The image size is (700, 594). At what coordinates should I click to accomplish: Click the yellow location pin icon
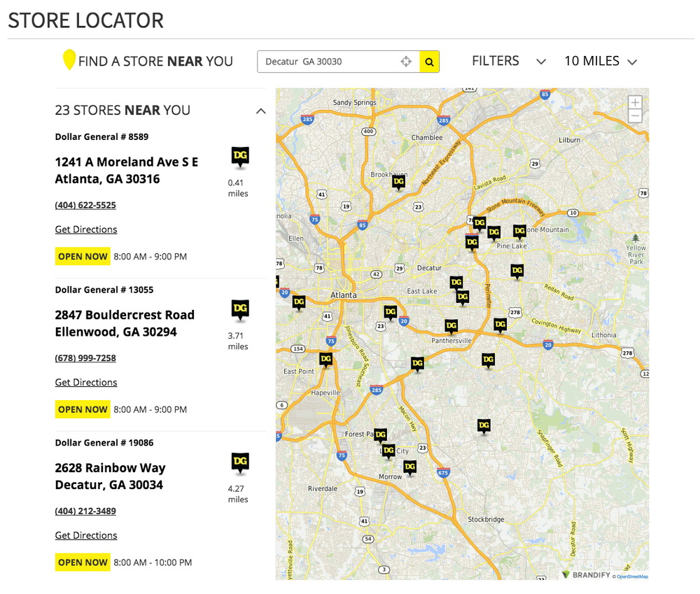69,59
